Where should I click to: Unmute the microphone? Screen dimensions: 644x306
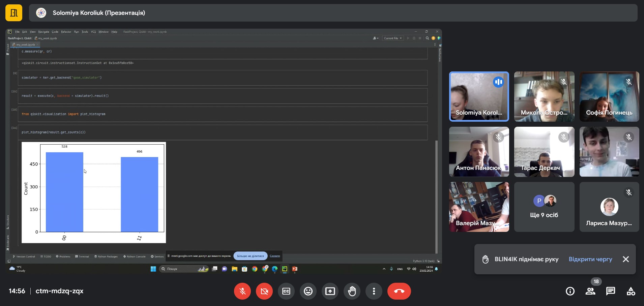tap(242, 291)
